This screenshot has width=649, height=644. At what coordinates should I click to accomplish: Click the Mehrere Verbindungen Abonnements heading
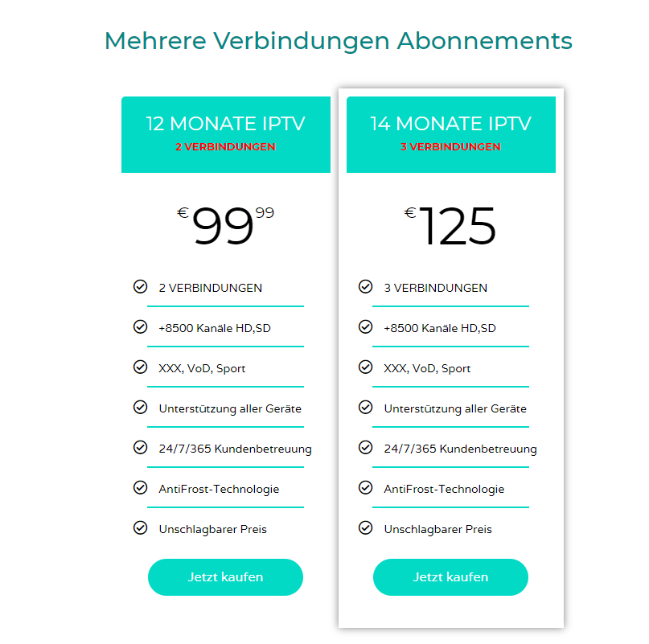339,41
